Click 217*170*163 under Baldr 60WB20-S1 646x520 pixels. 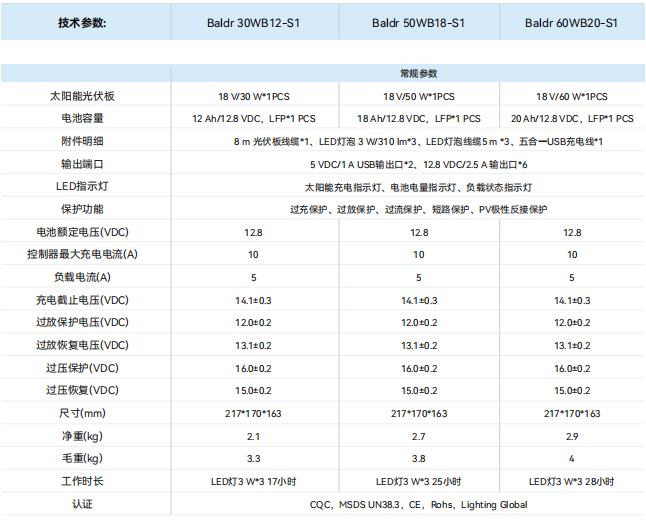pyautogui.click(x=572, y=414)
